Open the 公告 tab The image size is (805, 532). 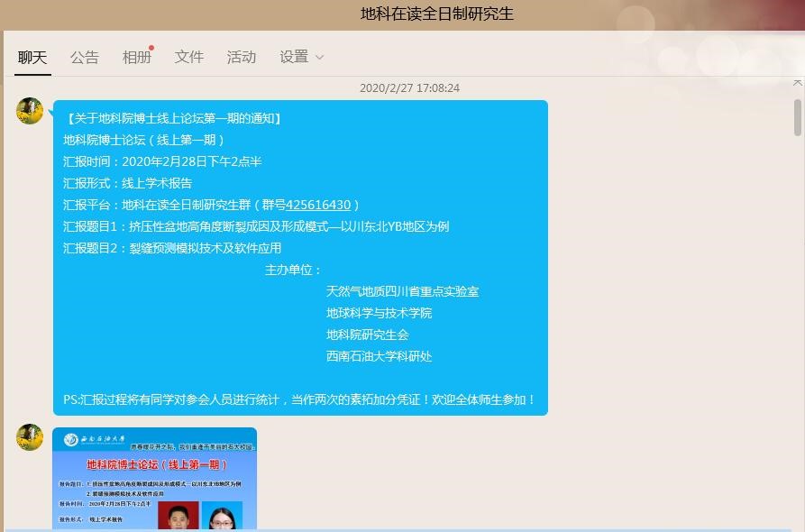tap(85, 57)
